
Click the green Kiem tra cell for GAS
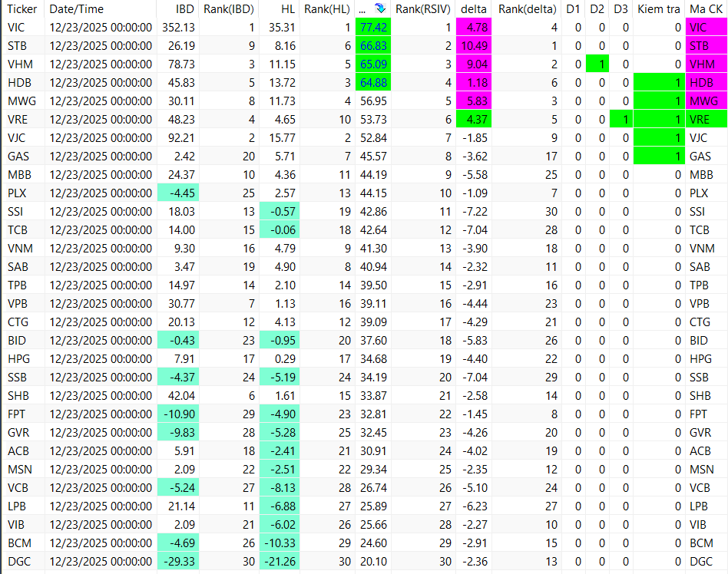point(659,157)
